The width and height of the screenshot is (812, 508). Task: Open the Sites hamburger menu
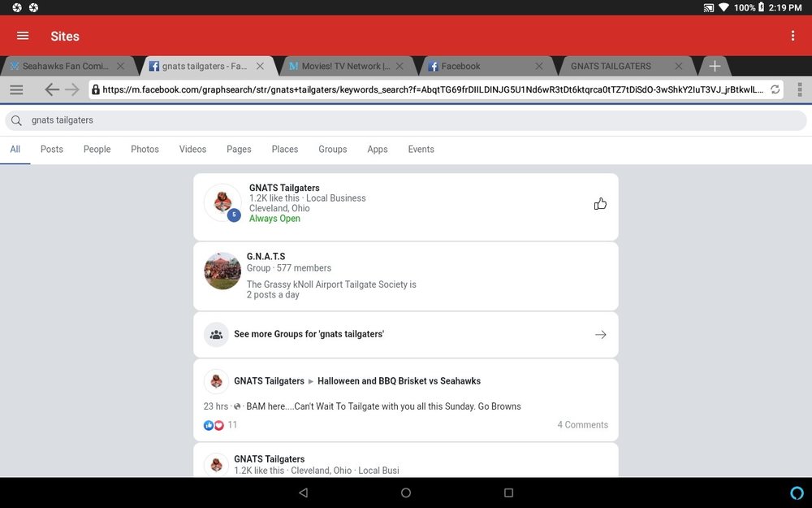tap(23, 36)
